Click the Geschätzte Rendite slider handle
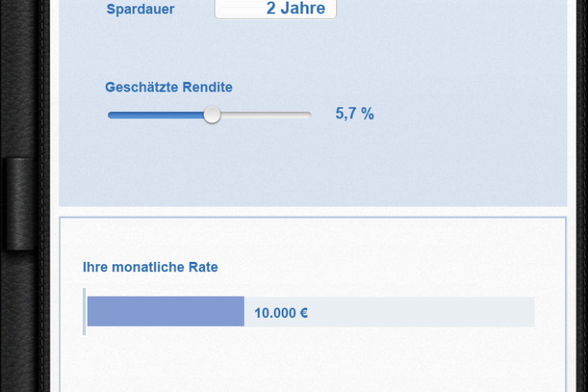This screenshot has height=392, width=588. pyautogui.click(x=212, y=114)
